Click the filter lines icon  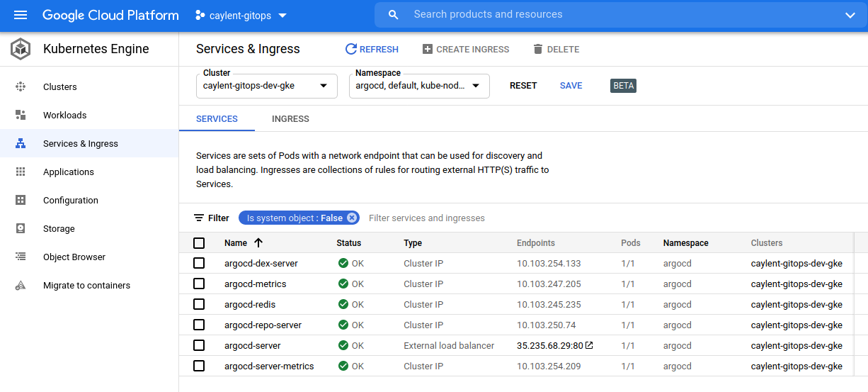[x=199, y=218]
